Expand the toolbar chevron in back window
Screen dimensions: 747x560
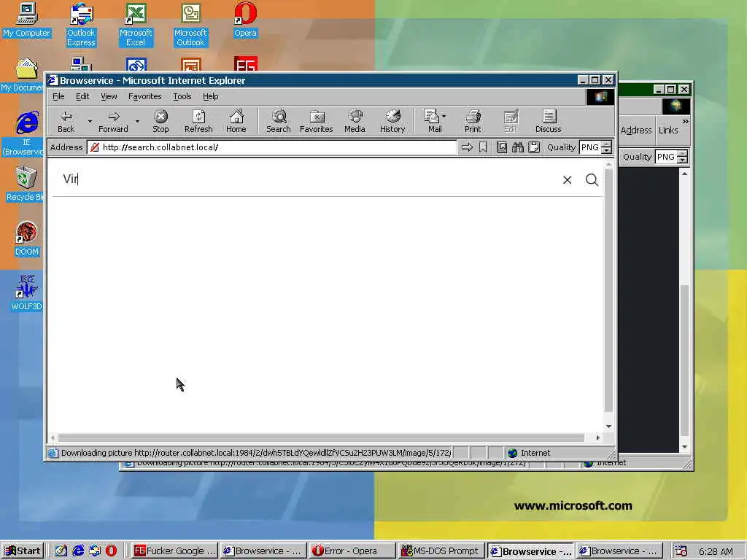click(685, 122)
